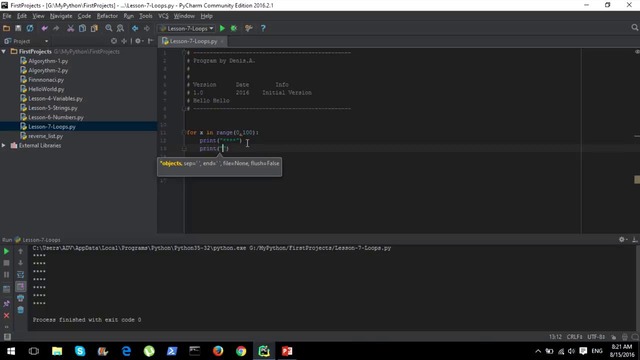Click the Replace icon in the toolbar
The image size is (640, 360).
coord(120,28)
